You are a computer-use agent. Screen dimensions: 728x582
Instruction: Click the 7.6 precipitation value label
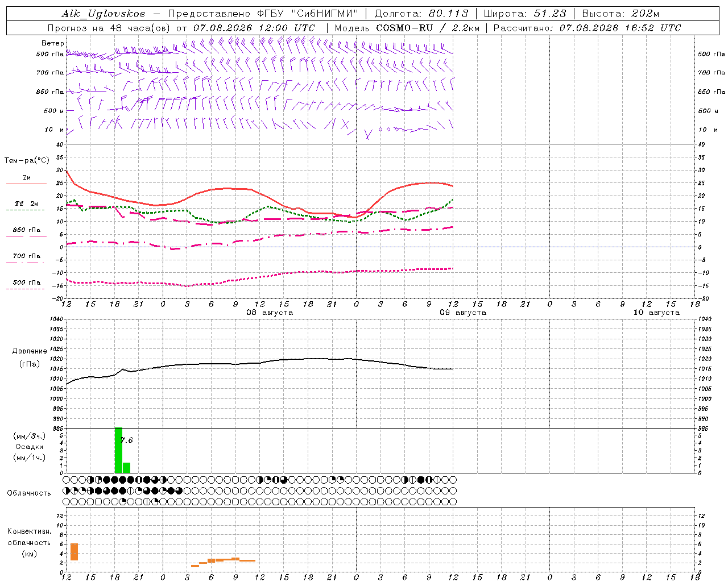(126, 440)
